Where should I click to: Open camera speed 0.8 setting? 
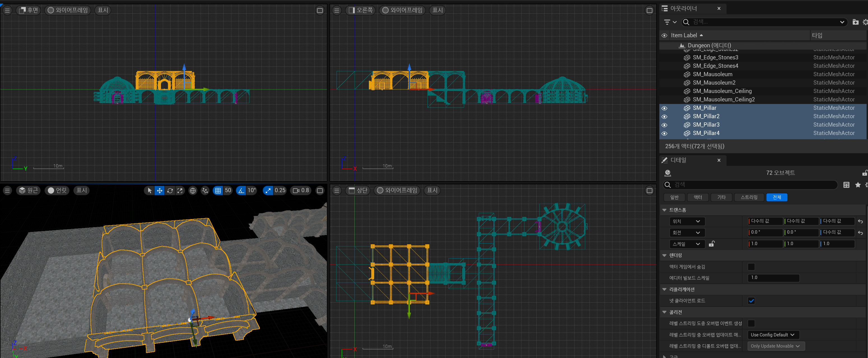pyautogui.click(x=301, y=190)
